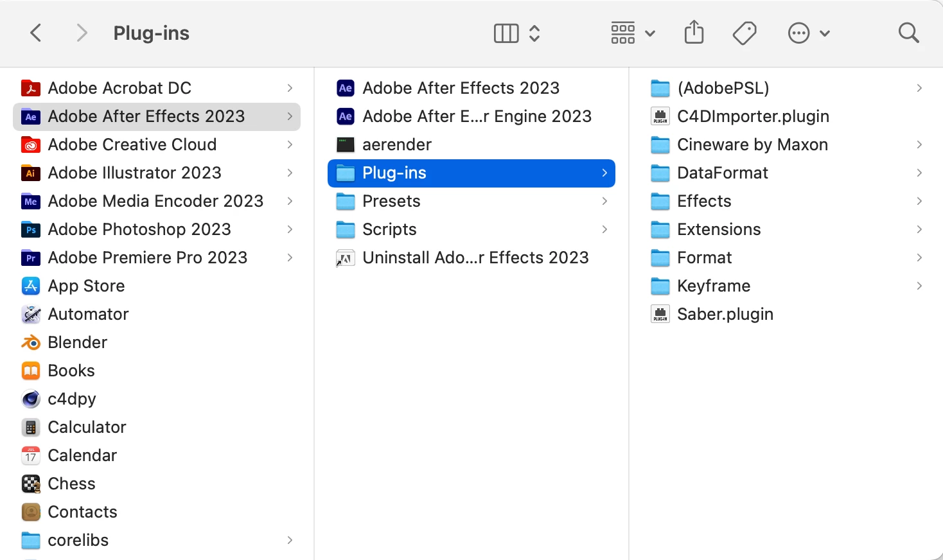The width and height of the screenshot is (943, 560).
Task: Select the Plug-ins folder row
Action: pyautogui.click(x=471, y=173)
